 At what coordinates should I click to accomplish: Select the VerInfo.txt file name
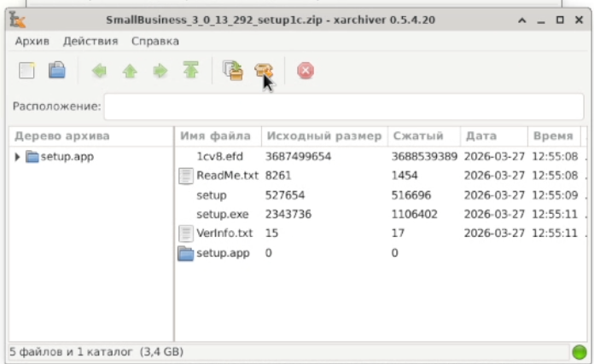[224, 234]
